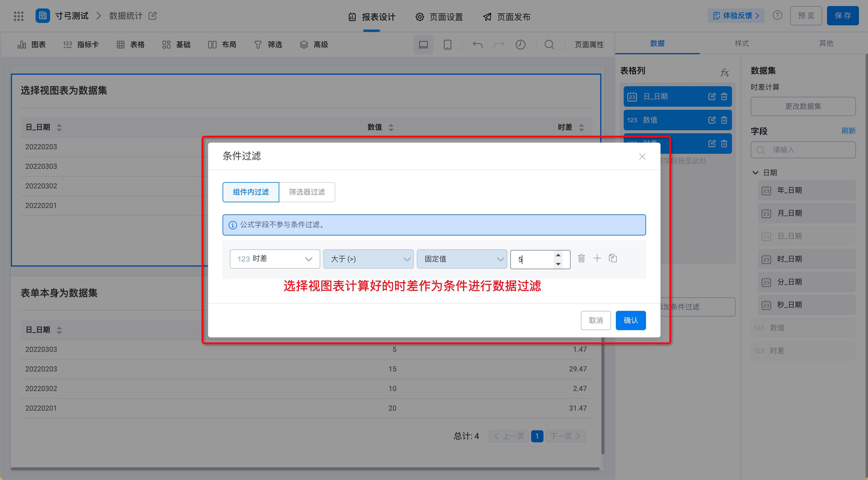Open version history clock icon
The height and width of the screenshot is (480, 868).
point(520,44)
